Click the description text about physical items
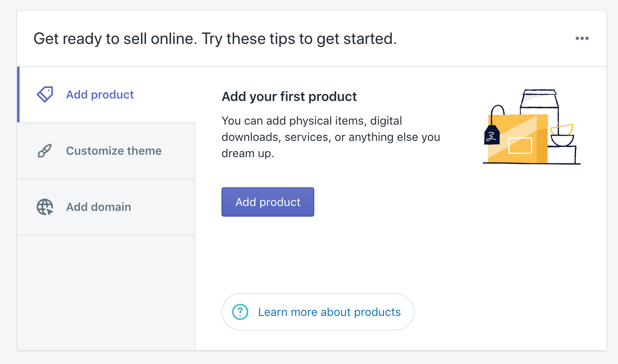This screenshot has width=618, height=364. point(331,137)
